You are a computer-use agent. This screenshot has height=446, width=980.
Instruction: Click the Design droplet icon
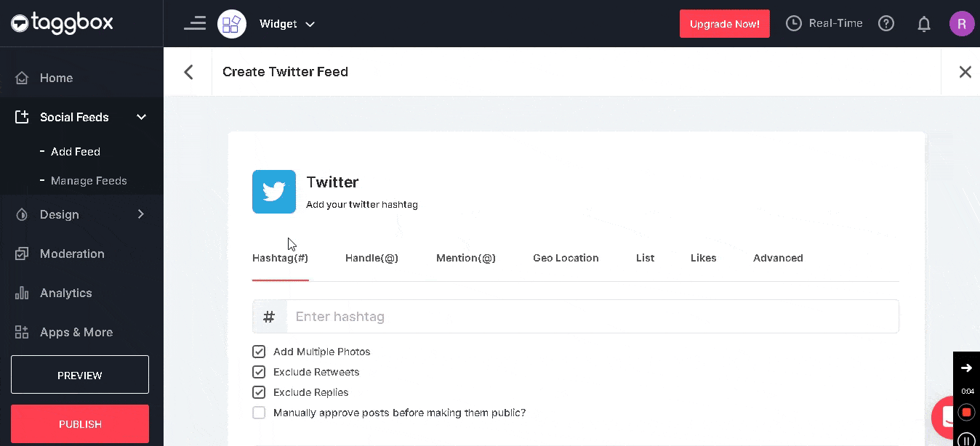click(x=22, y=214)
